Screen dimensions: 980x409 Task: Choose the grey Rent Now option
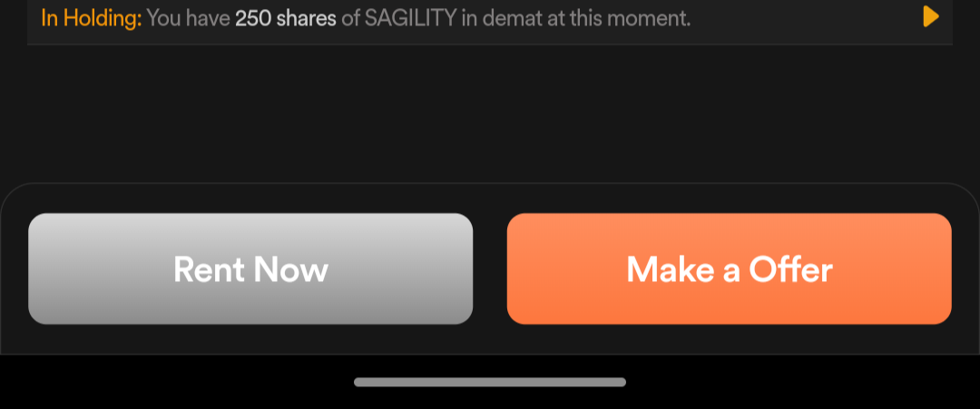pyautogui.click(x=250, y=268)
